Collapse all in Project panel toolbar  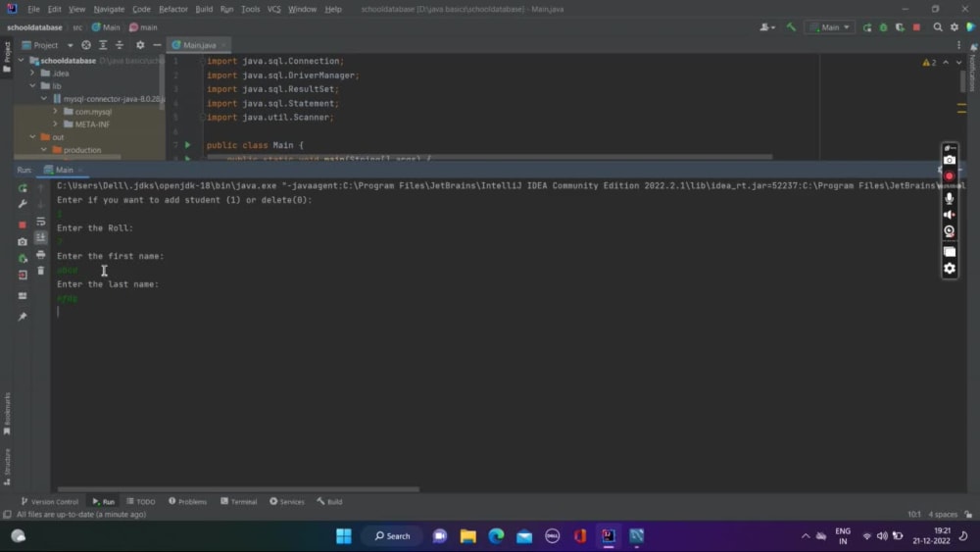point(120,45)
